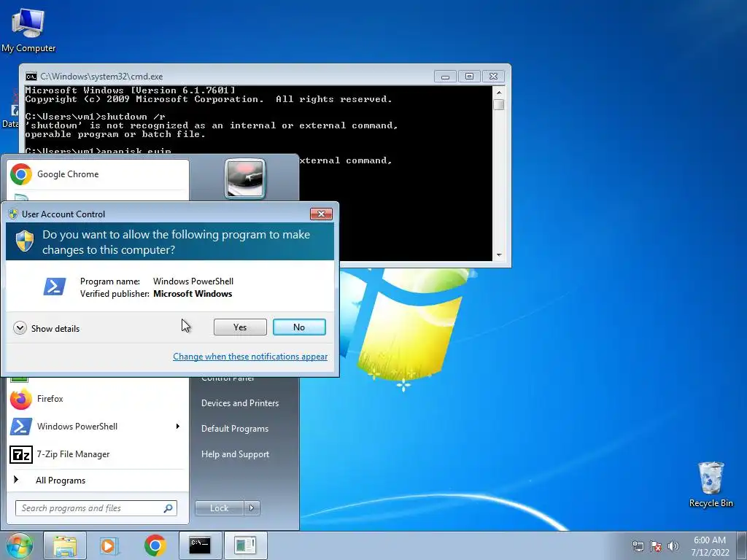
Task: Click Search programs and files field
Action: pos(90,508)
